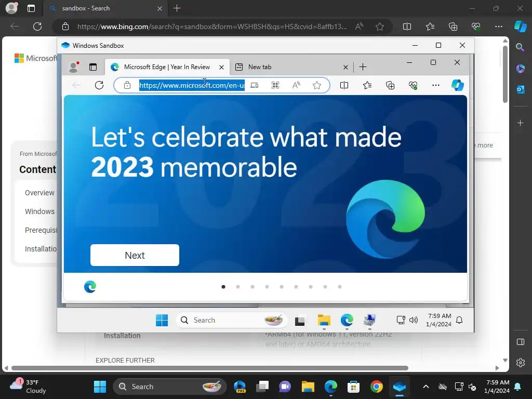
Task: Open the network icon in Sandbox system tray
Action: tap(401, 320)
